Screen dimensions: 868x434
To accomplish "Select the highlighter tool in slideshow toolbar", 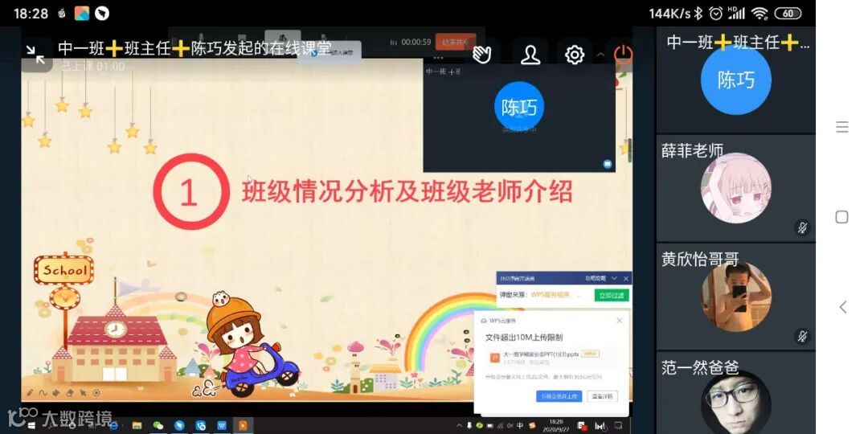I will point(56,393).
